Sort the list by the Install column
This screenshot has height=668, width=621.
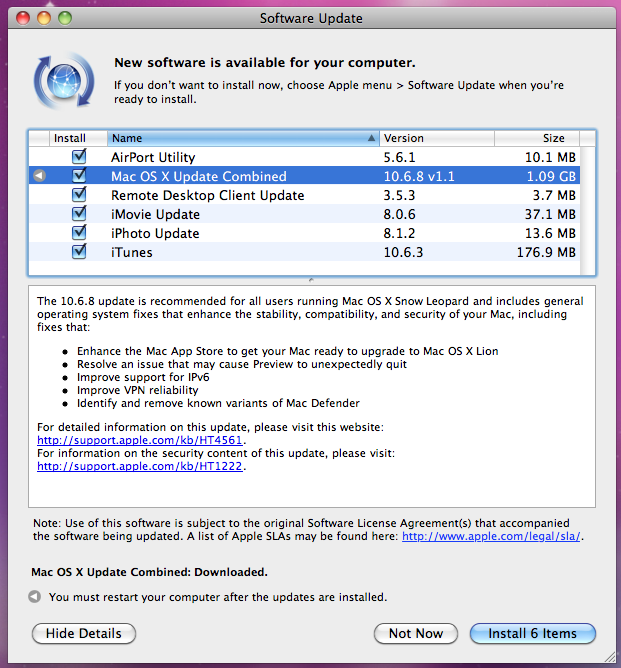point(78,138)
